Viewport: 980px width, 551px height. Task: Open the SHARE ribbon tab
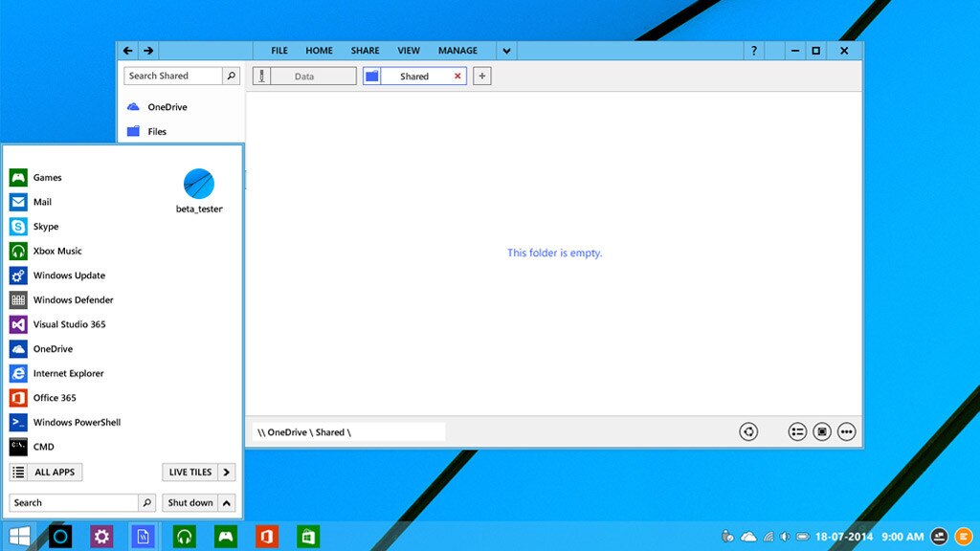point(365,51)
